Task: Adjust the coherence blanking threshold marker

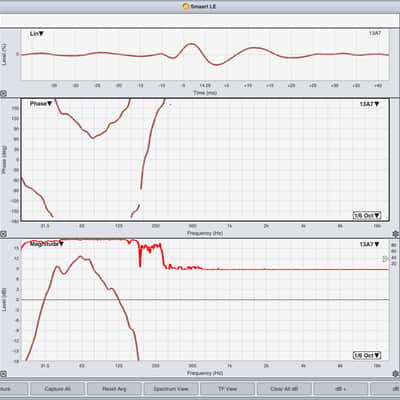Action: tap(386, 259)
